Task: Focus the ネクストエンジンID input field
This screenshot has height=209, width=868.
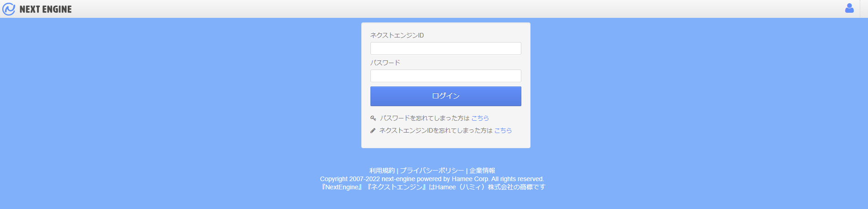Action: (x=445, y=48)
